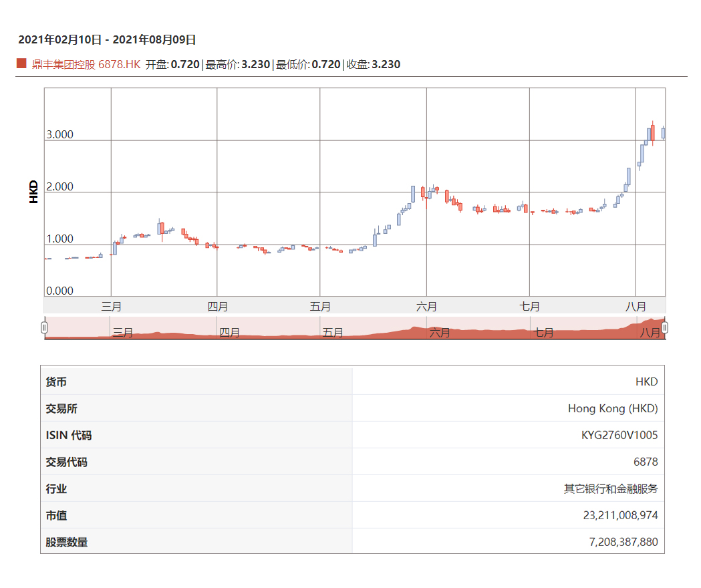
Task: Click 六月 in the range navigator strip
Action: click(x=439, y=332)
